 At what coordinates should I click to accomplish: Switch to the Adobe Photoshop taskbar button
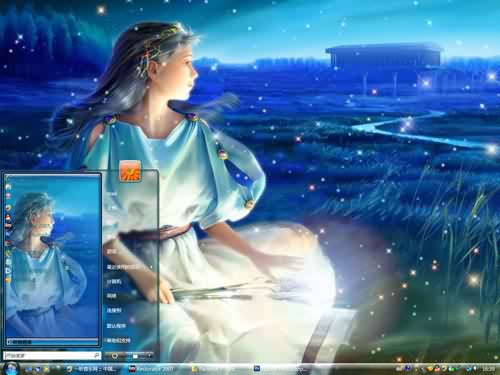coord(280,369)
